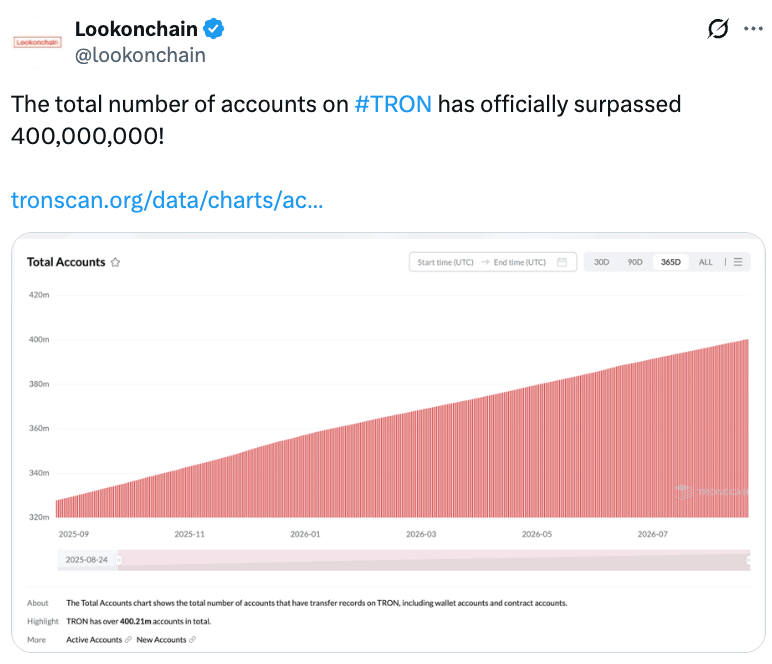Switch chart range to ALL
The height and width of the screenshot is (664, 772).
(x=706, y=262)
